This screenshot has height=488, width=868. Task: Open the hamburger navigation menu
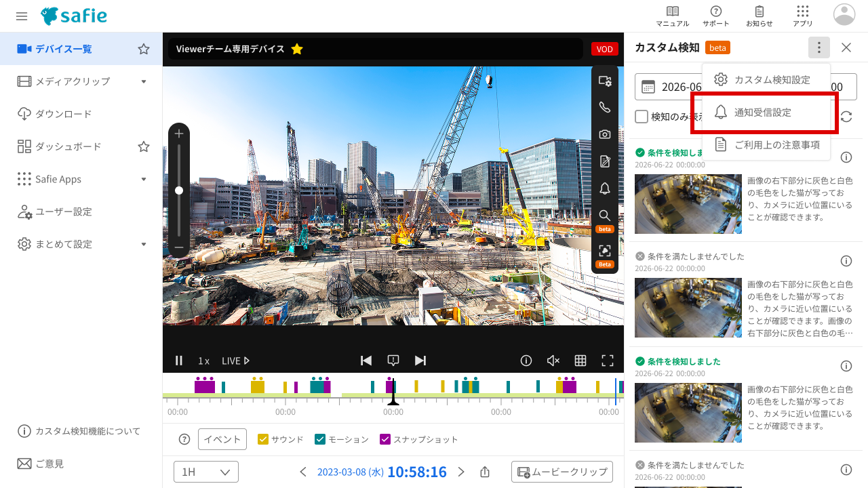click(22, 16)
